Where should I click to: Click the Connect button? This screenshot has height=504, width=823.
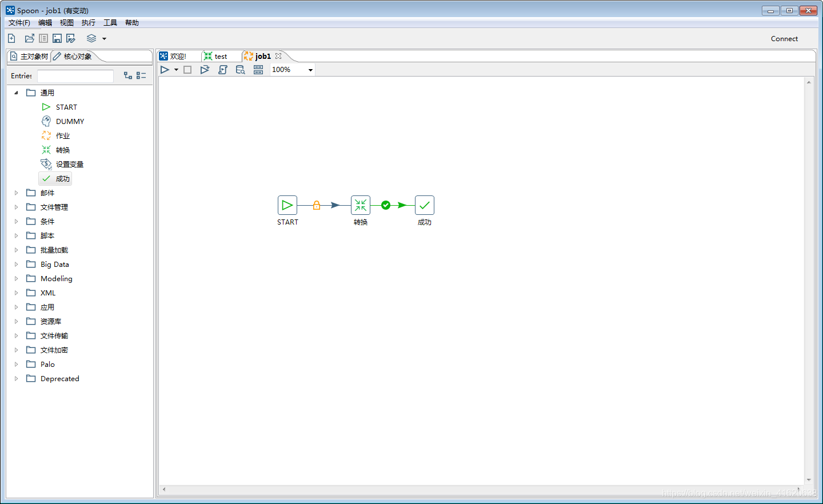pyautogui.click(x=784, y=39)
